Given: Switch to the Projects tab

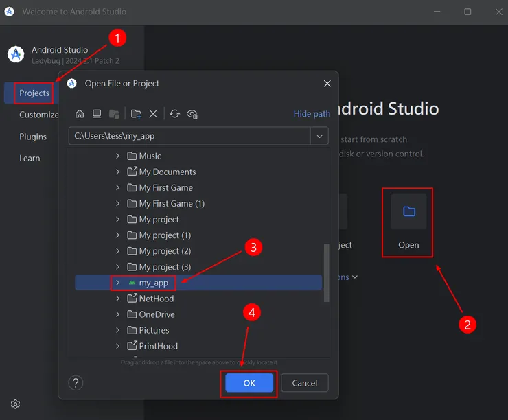Looking at the screenshot, I should [34, 93].
